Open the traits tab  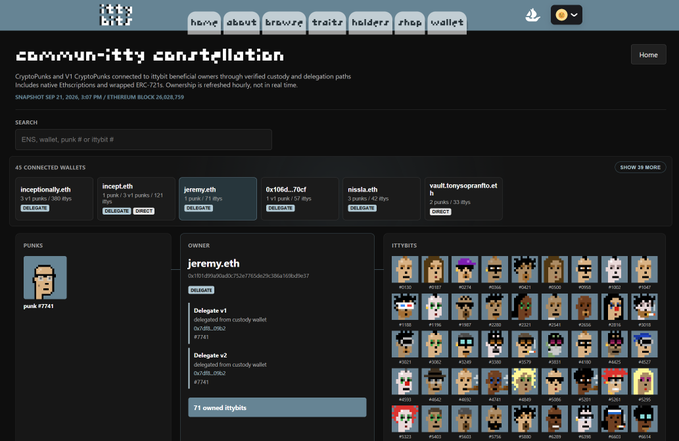327,23
